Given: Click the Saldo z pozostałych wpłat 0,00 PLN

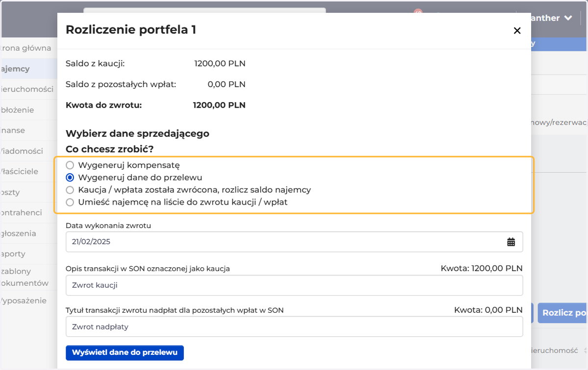Looking at the screenshot, I should pos(226,84).
